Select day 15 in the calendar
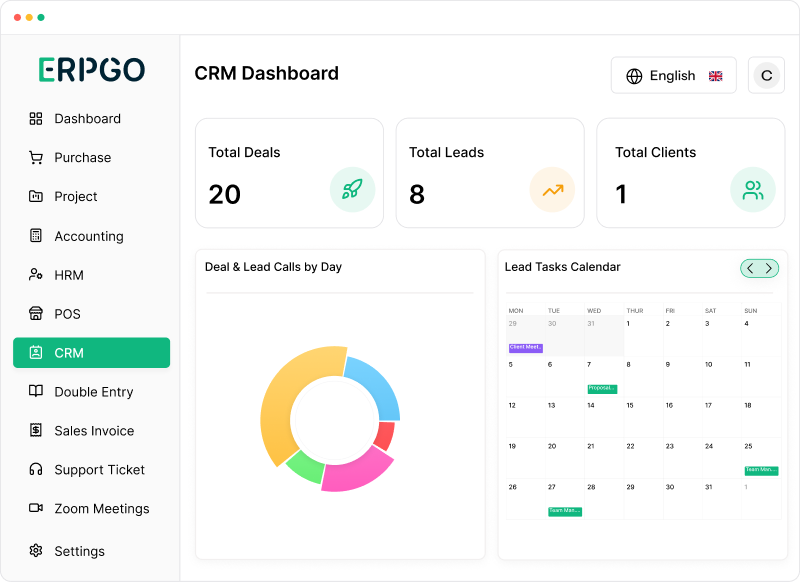The height and width of the screenshot is (582, 800). coord(630,406)
